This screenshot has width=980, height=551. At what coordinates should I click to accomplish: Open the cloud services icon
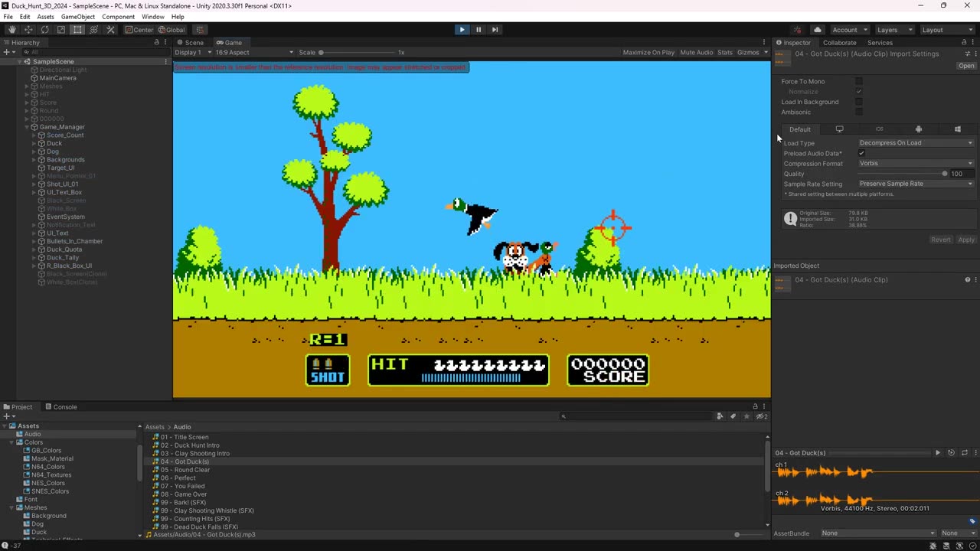pos(818,30)
